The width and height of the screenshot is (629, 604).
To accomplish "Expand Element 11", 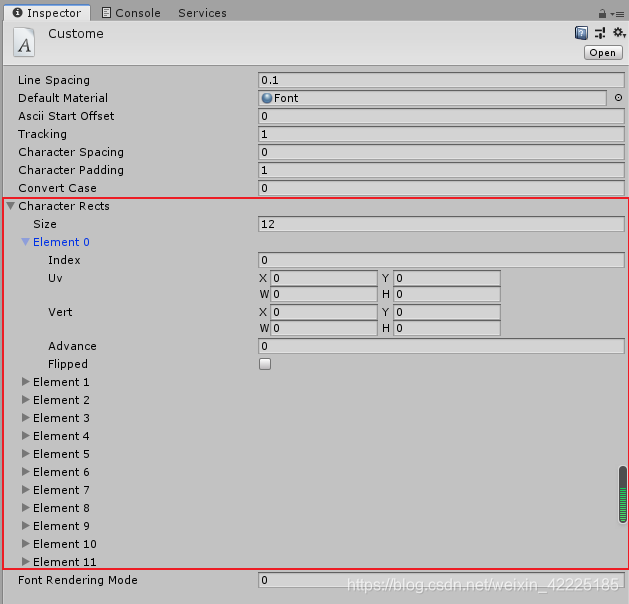I will coord(25,561).
